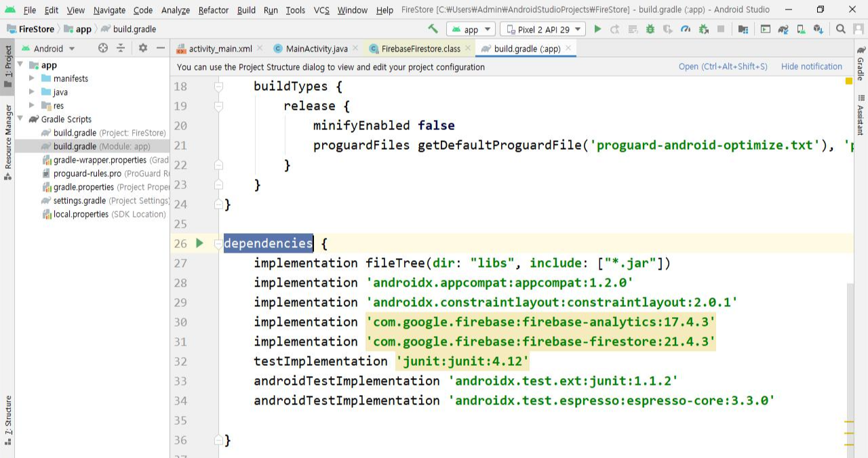Click the firebase-firestore:21.4.3 dependency string

click(540, 341)
